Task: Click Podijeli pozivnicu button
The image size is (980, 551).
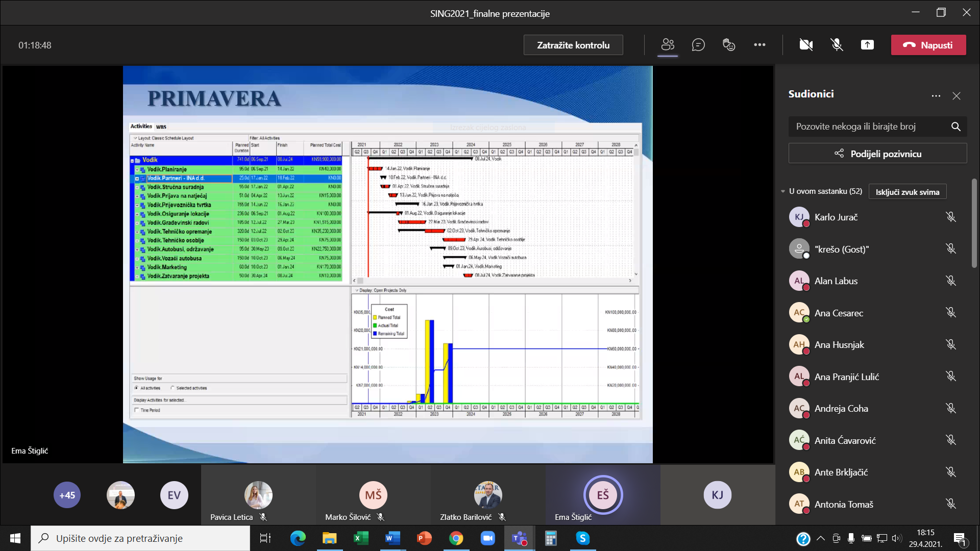Action: (877, 154)
